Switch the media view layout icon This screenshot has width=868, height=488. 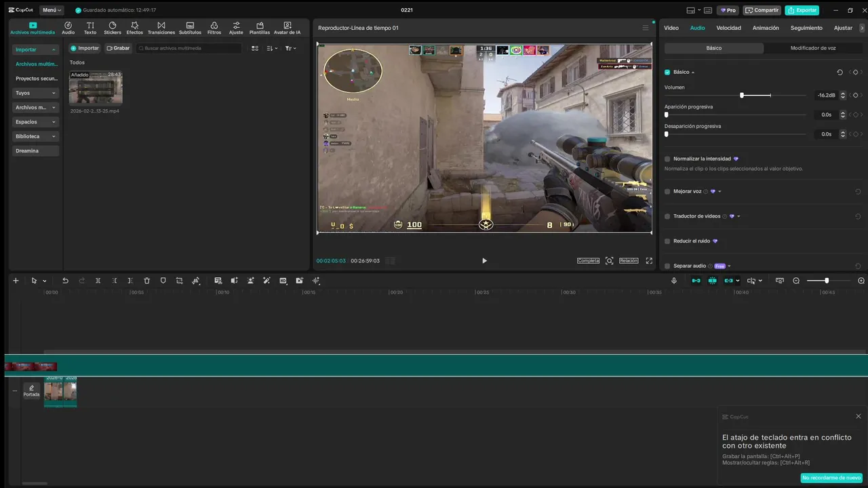(x=255, y=48)
